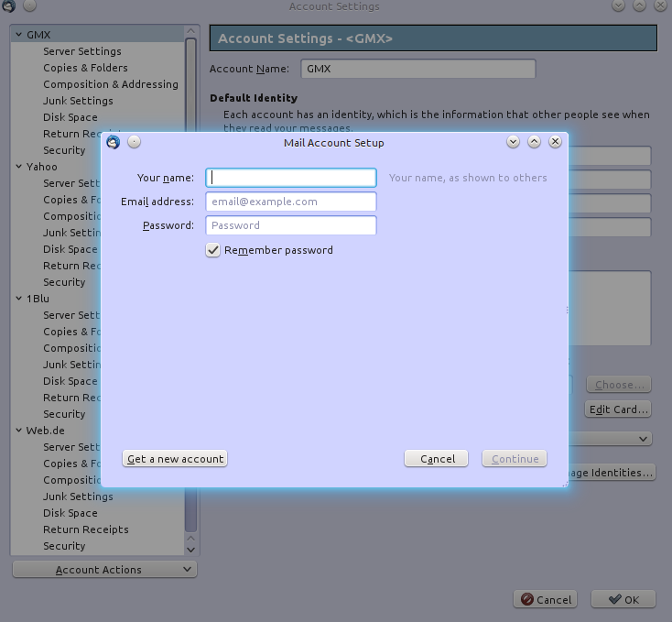Select Copies & Folders under GMX
Image resolution: width=672 pixels, height=622 pixels.
[85, 68]
